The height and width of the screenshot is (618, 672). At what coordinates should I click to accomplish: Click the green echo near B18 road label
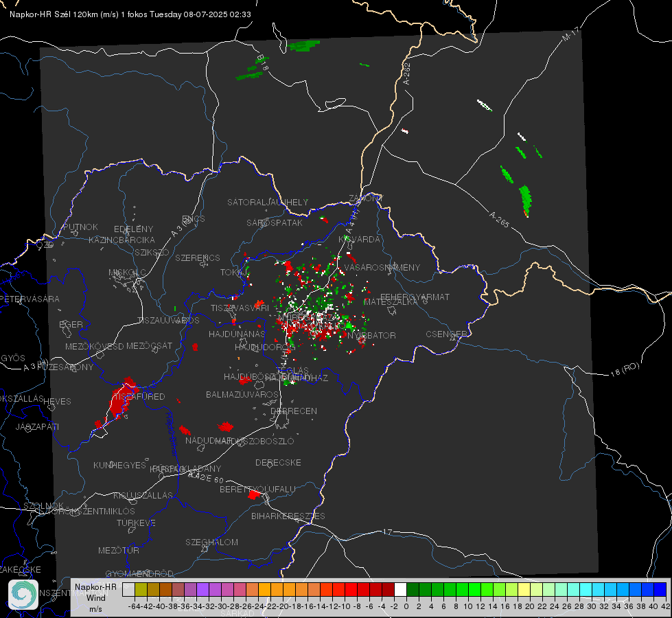pos(250,76)
